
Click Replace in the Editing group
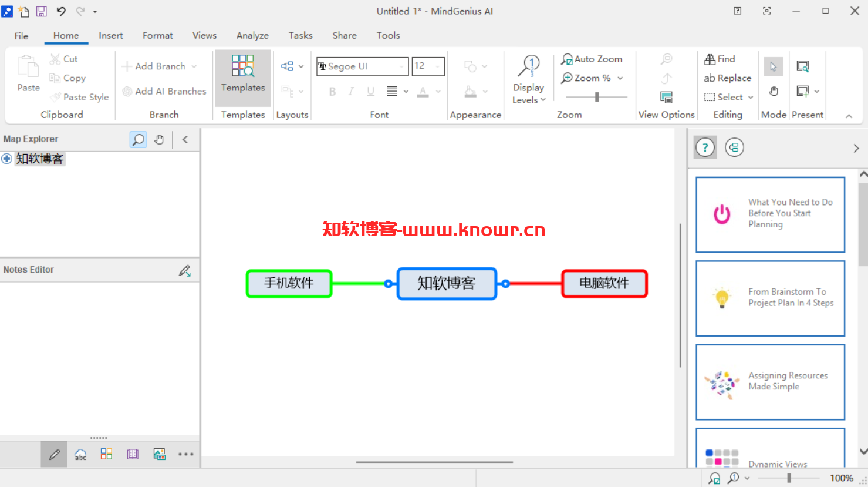click(727, 78)
